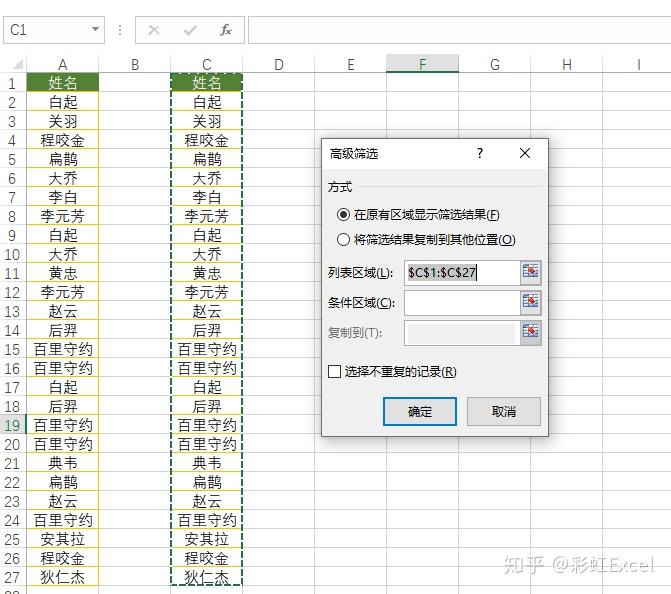The width and height of the screenshot is (671, 594).
Task: Click the 条件区域 input field
Action: pos(462,303)
